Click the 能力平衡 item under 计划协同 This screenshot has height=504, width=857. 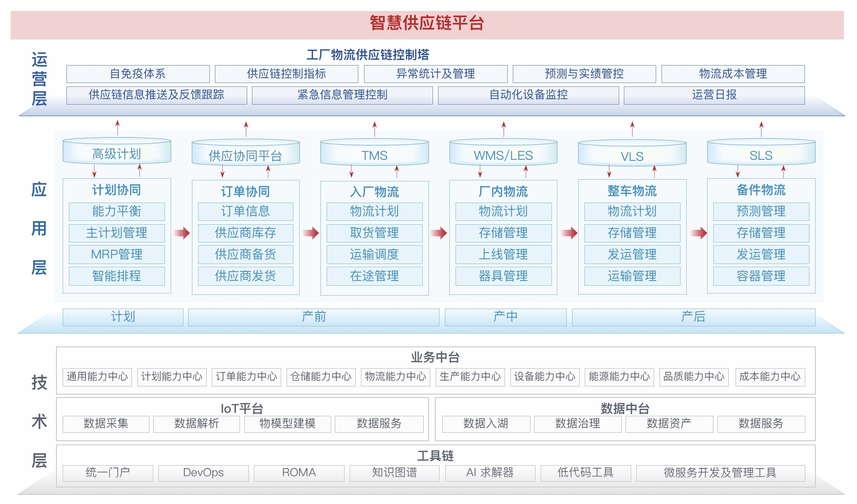coord(117,211)
